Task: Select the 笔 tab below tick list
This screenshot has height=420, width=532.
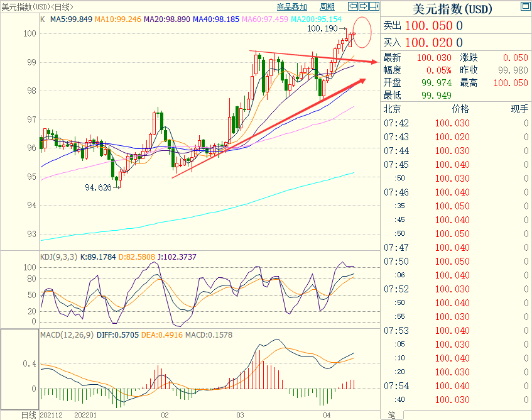Action: click(x=391, y=414)
